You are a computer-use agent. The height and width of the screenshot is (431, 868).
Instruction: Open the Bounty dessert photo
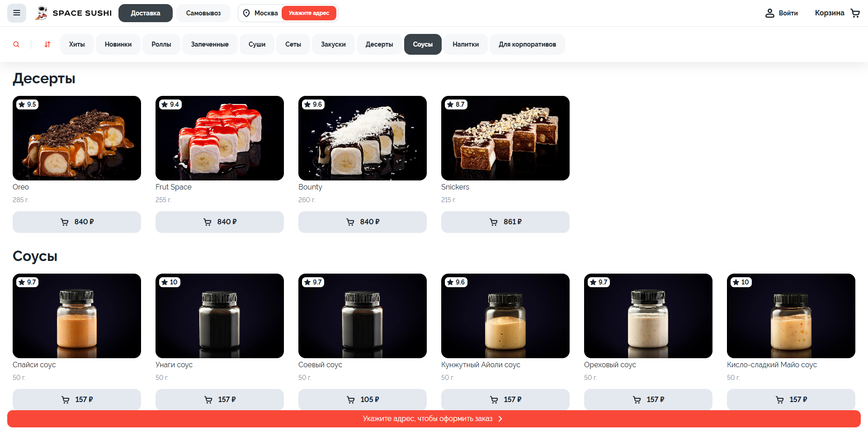pos(363,138)
